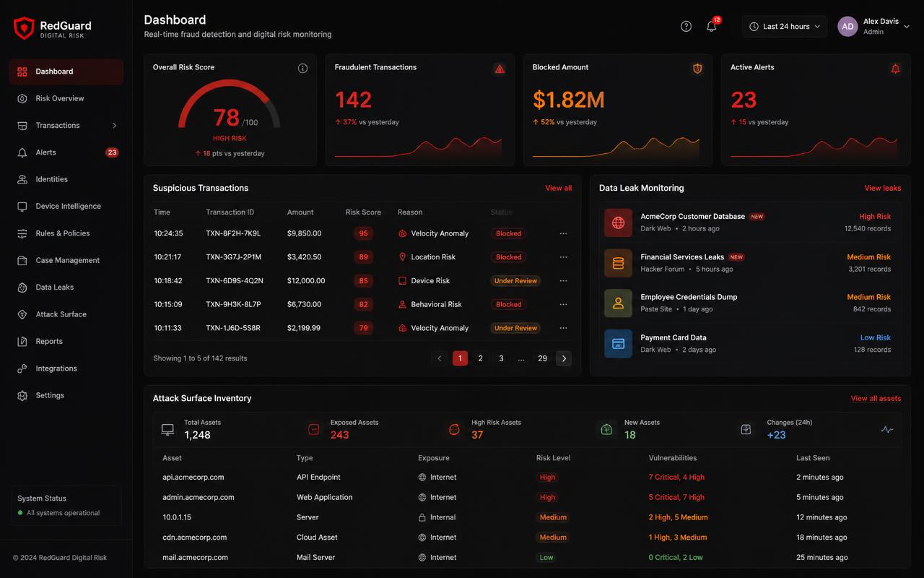Open more options for TXN-8F2H-7K9L row
This screenshot has height=578, width=924.
[563, 233]
